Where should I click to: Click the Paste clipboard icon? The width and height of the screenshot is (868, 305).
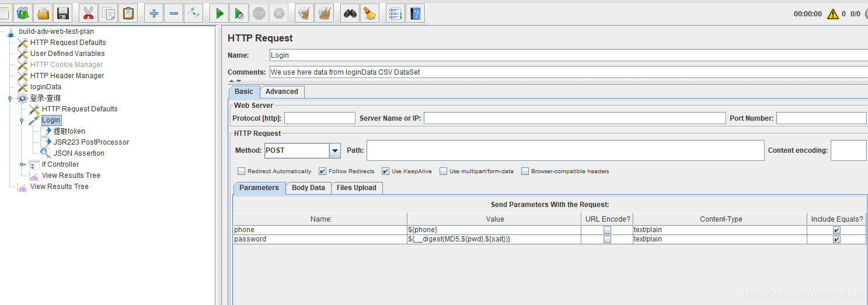point(128,13)
